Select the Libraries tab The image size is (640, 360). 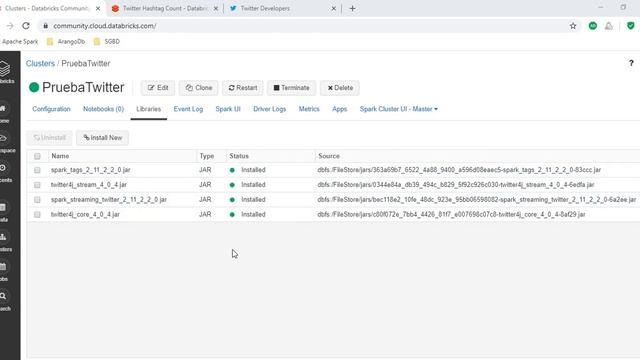coord(149,109)
